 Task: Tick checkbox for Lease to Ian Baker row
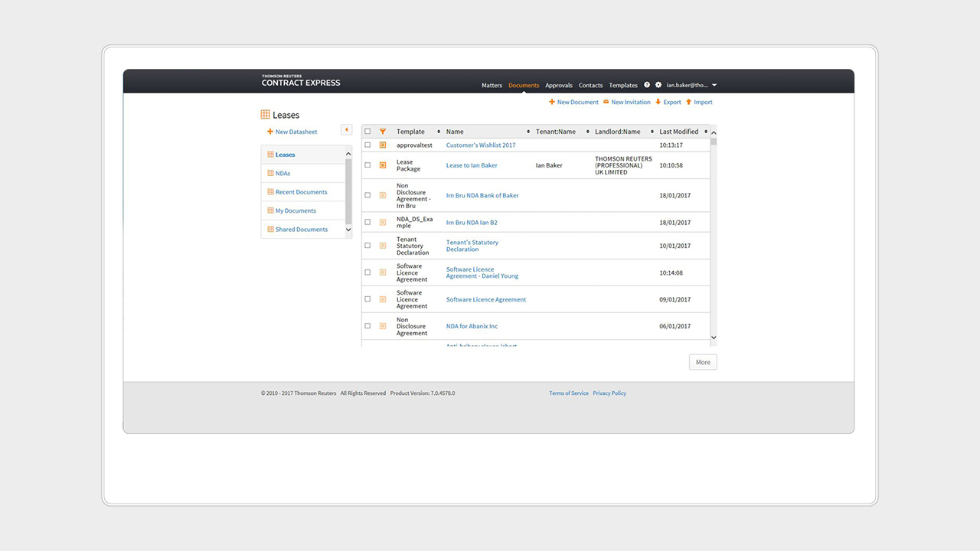click(x=367, y=165)
